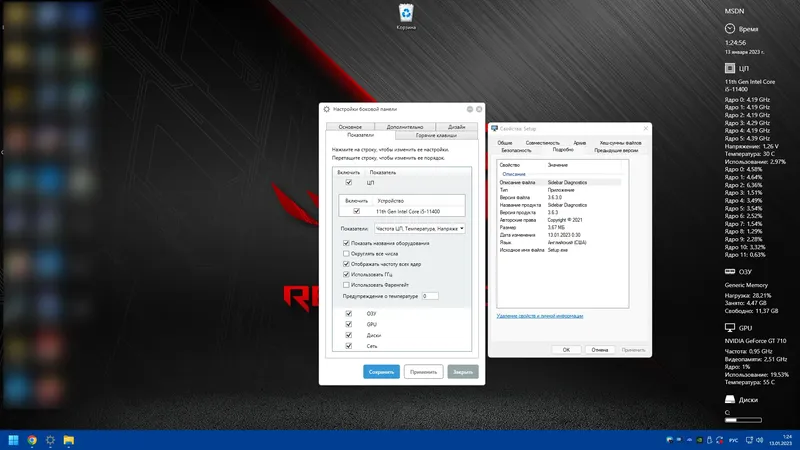Click the gray Закрыть button
This screenshot has height=450, width=800.
pyautogui.click(x=463, y=372)
